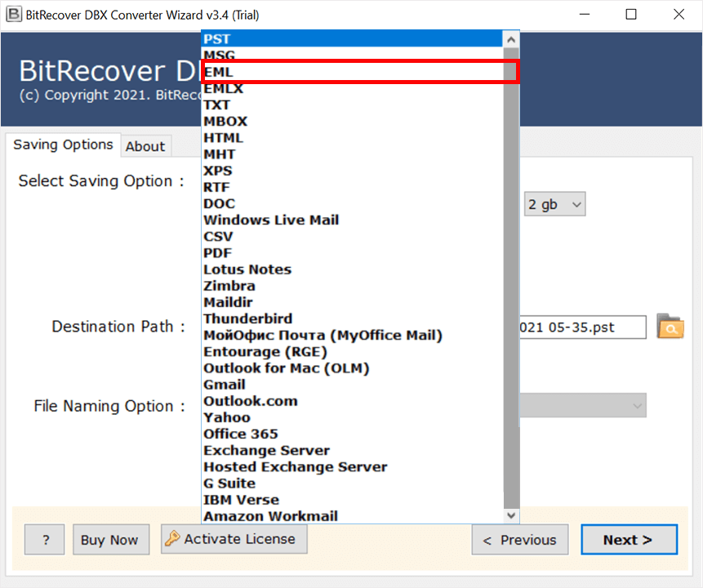
Task: Pick TXT as the saving format
Action: [352, 105]
